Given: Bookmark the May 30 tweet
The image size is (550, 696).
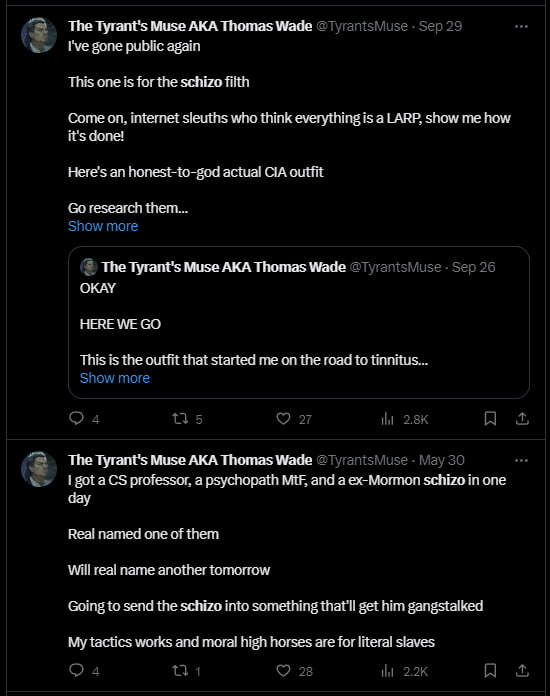Looking at the screenshot, I should coord(490,670).
